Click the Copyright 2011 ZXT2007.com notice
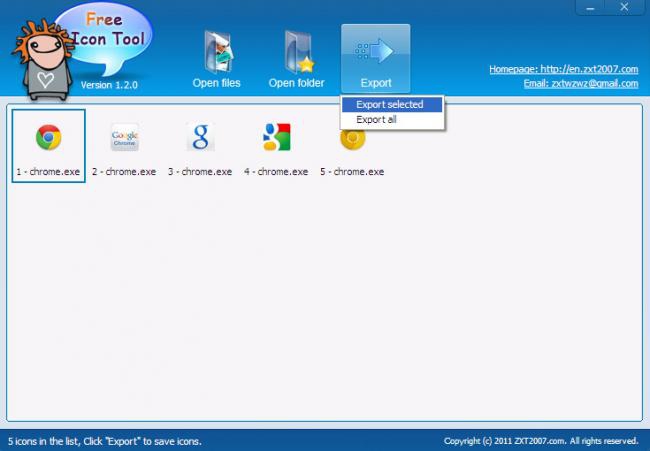 pos(541,441)
